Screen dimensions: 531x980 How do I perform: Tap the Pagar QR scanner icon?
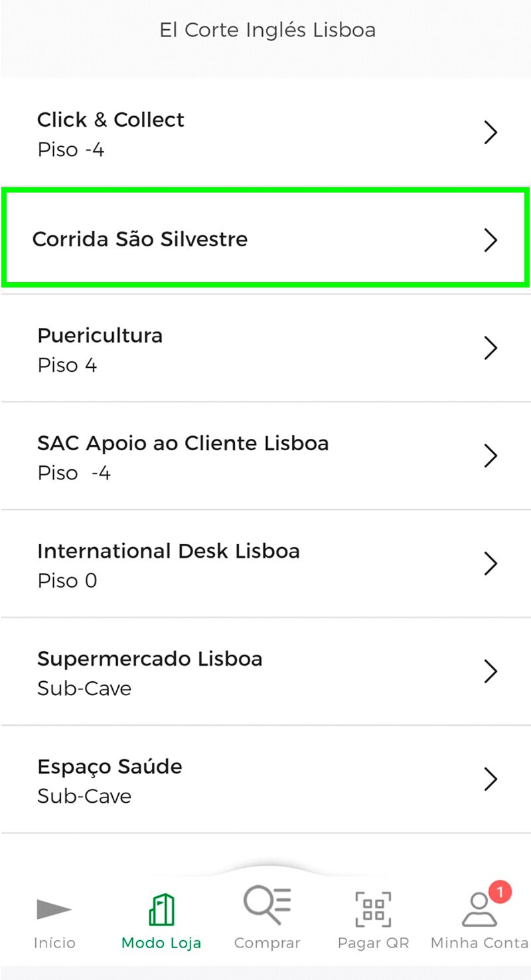tap(373, 909)
